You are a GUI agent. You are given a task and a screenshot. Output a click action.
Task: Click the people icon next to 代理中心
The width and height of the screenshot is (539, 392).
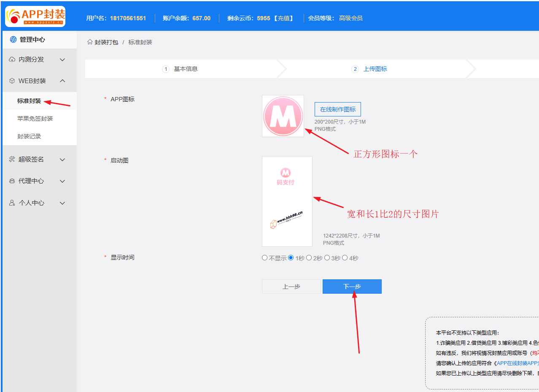pyautogui.click(x=12, y=181)
